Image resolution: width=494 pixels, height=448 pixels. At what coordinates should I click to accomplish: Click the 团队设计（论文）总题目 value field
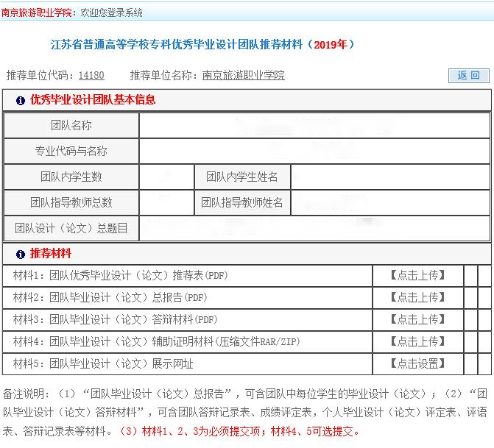pos(314,229)
